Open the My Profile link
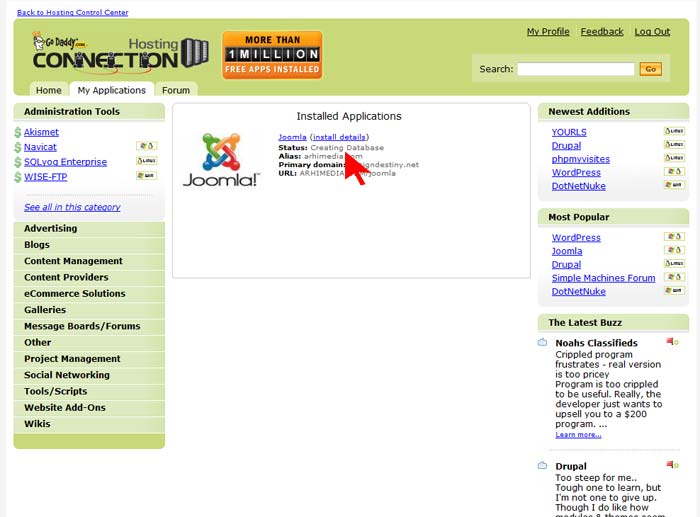This screenshot has width=700, height=517. (548, 32)
